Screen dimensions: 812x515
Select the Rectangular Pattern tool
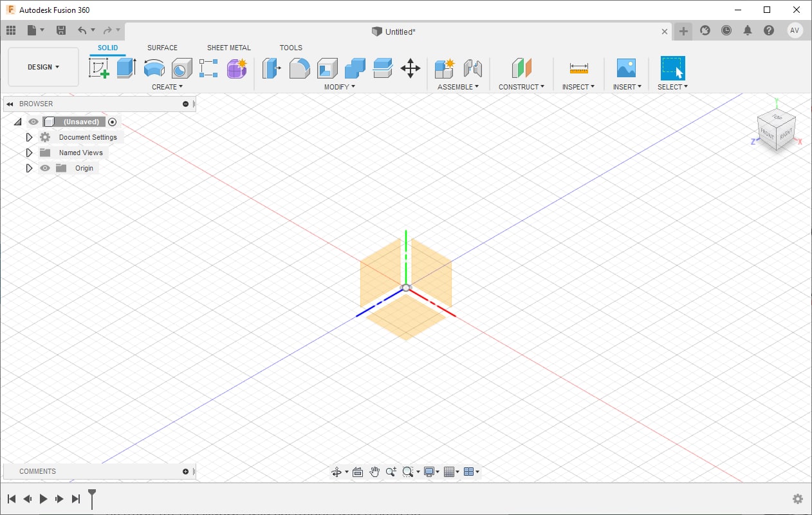[208, 68]
